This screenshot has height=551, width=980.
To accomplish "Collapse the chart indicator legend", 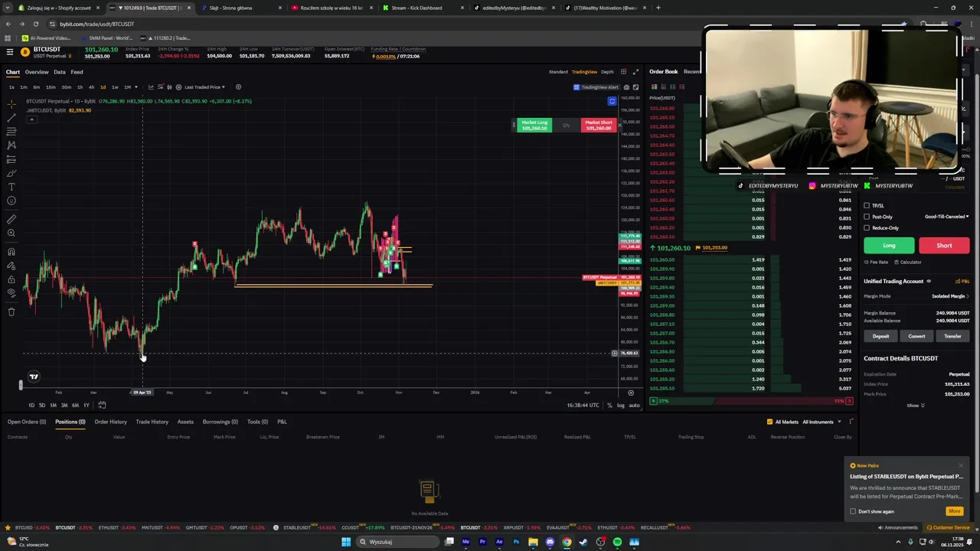I will pos(31,119).
